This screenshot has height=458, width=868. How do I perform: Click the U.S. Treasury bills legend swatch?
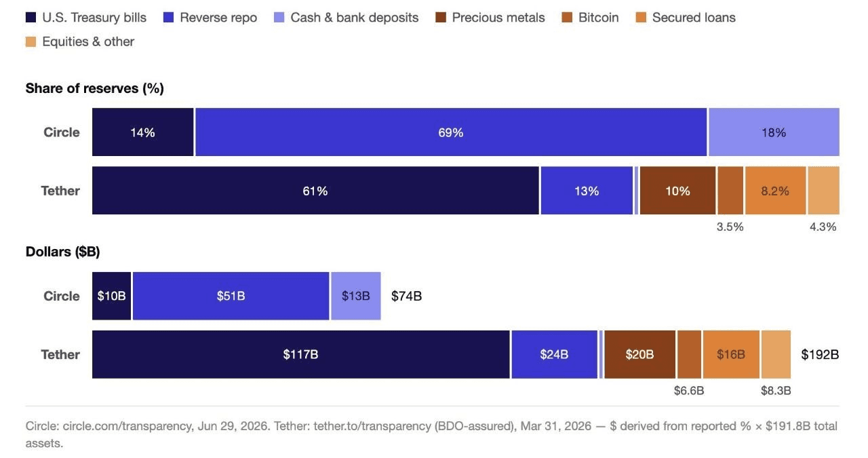[x=31, y=18]
